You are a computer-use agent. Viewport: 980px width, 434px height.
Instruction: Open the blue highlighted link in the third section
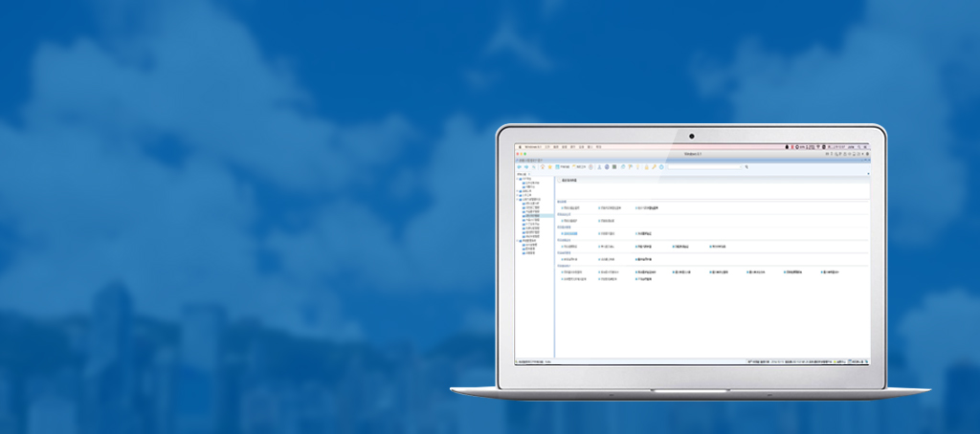[569, 233]
